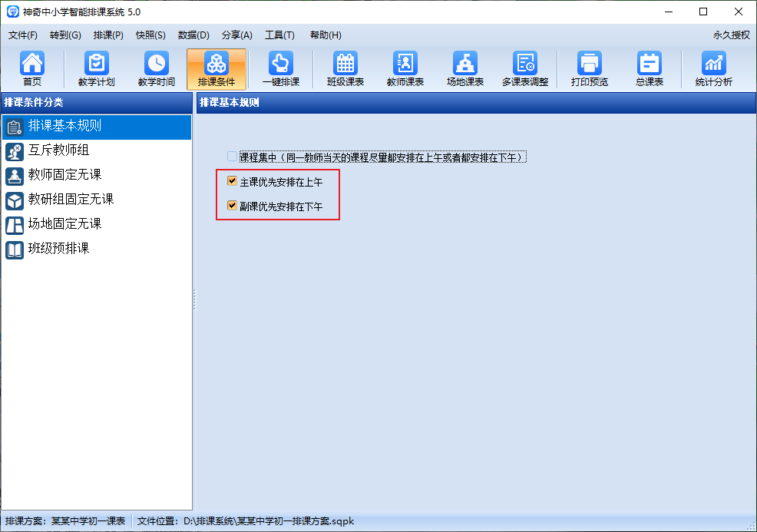Viewport: 757px width, 532px height.
Task: Enable the 课程集中 checkbox
Action: point(232,157)
